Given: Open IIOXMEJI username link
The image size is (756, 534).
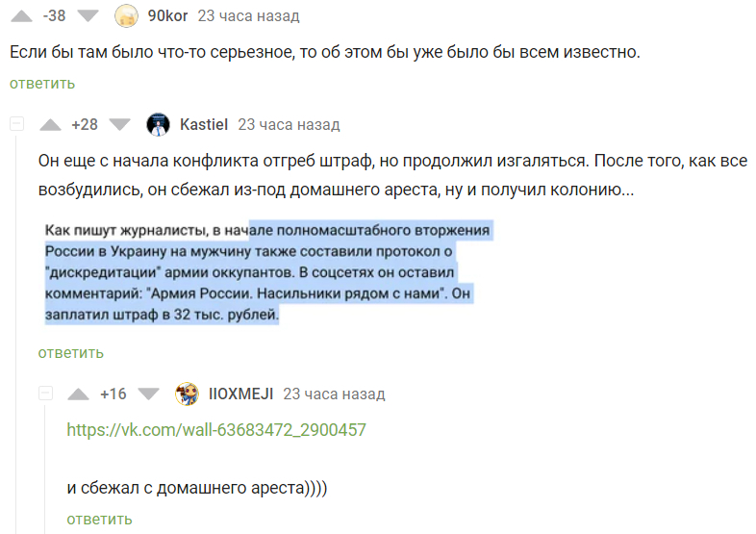Looking at the screenshot, I should pyautogui.click(x=240, y=394).
